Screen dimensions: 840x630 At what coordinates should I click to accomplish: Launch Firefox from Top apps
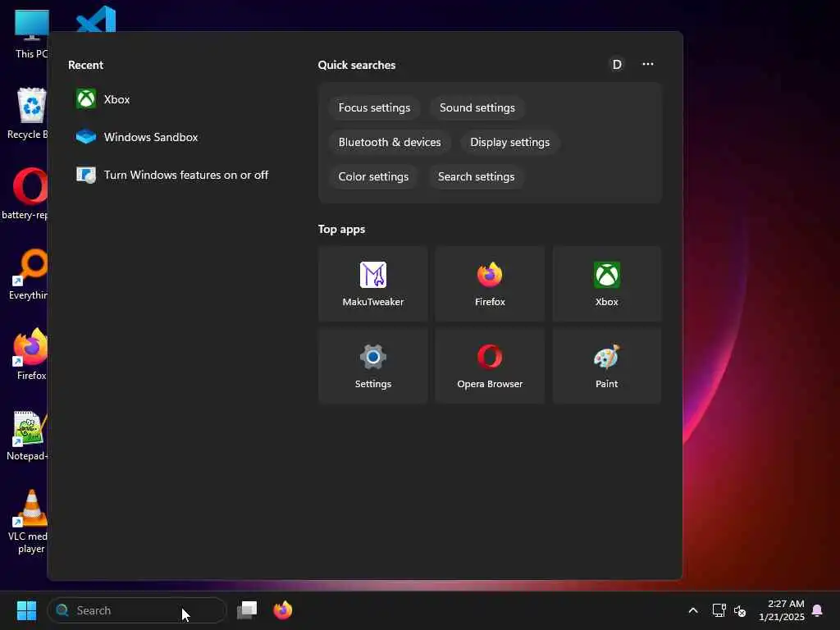pos(490,284)
